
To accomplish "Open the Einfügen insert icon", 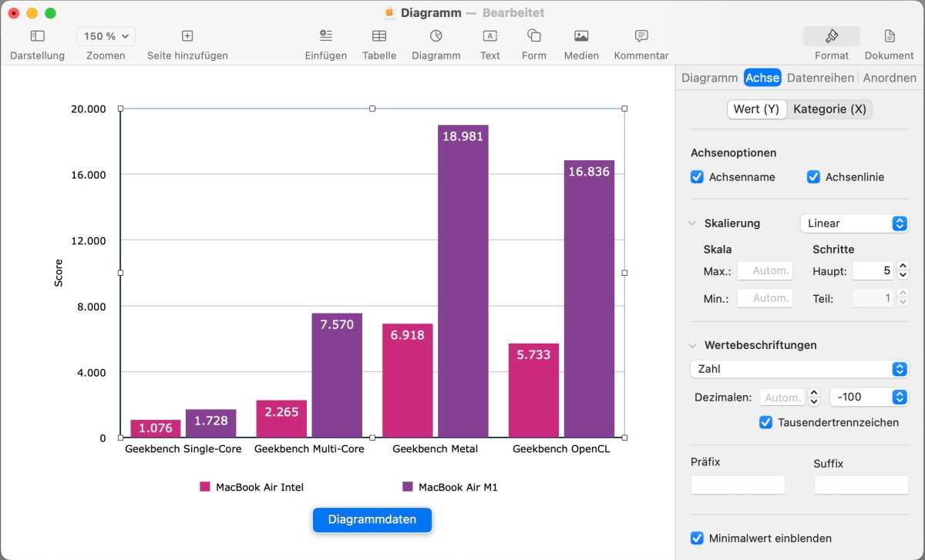I will click(326, 36).
